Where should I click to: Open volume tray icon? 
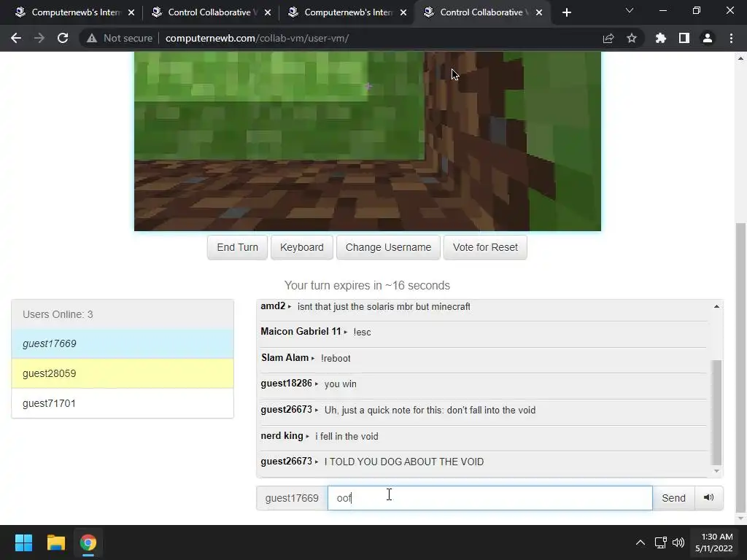click(678, 542)
